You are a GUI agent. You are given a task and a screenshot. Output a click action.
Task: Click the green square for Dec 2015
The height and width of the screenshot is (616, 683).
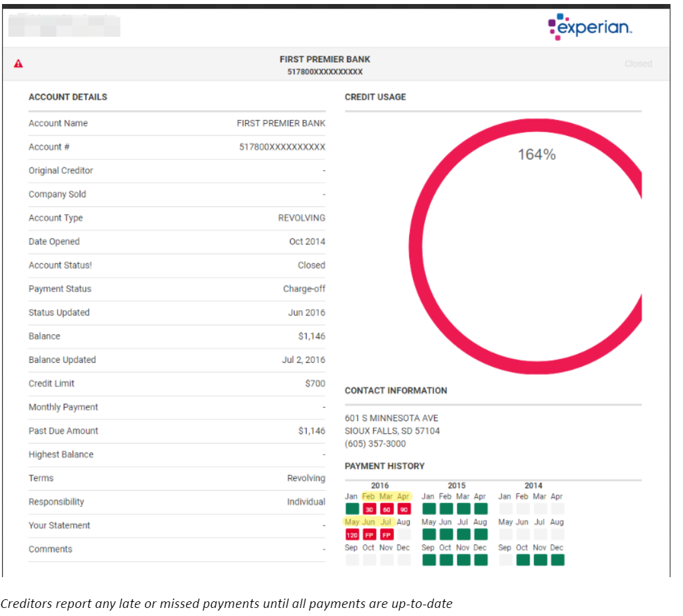coord(481,560)
